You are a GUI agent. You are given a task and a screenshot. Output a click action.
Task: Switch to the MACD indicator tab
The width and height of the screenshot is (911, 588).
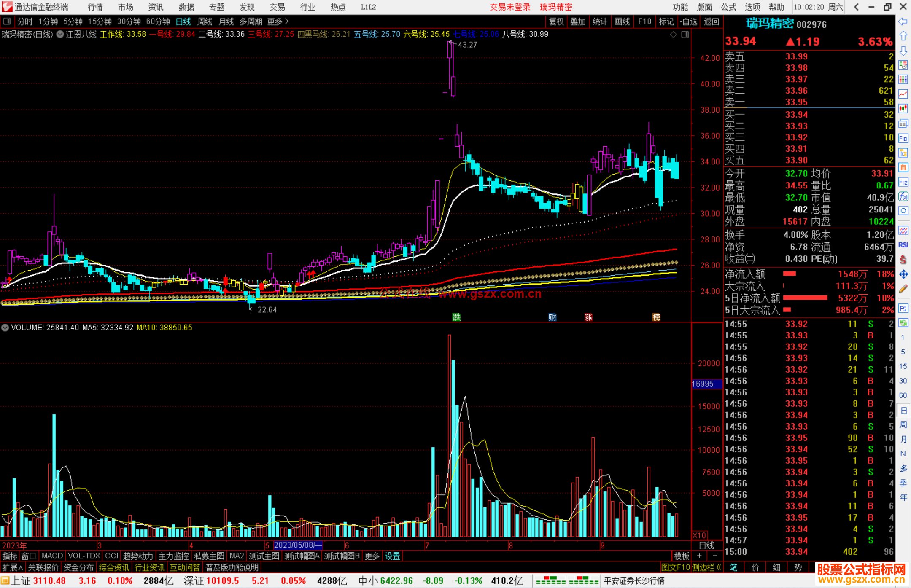(x=52, y=556)
